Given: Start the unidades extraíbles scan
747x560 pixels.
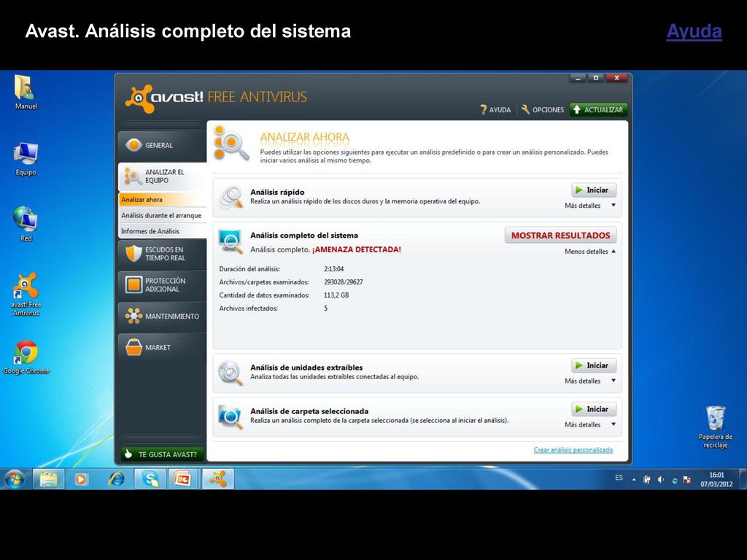Looking at the screenshot, I should [x=594, y=365].
